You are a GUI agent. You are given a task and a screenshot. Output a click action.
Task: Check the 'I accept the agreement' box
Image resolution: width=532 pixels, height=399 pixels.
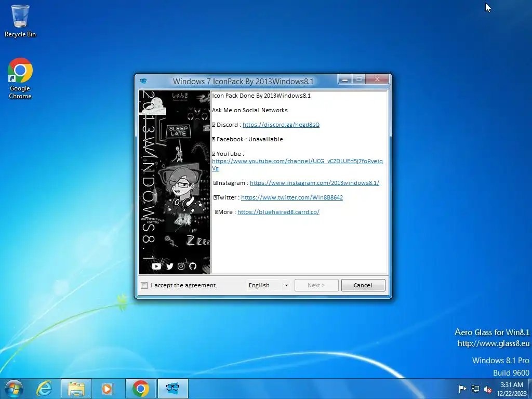click(x=144, y=285)
